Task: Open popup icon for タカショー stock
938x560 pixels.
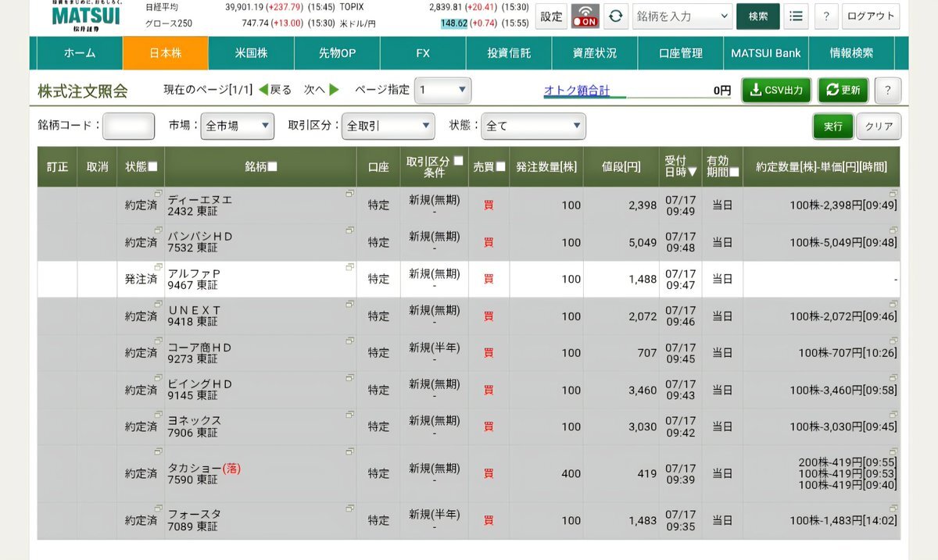Action: point(349,452)
